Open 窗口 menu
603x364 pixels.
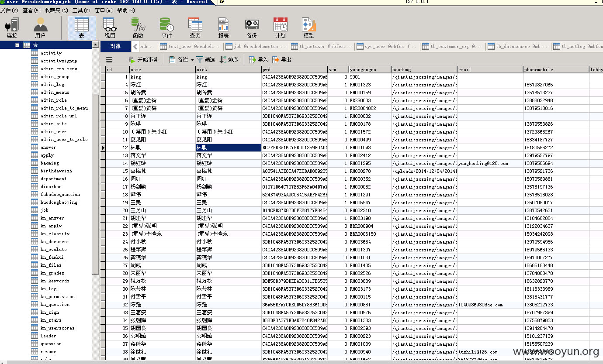(104, 10)
